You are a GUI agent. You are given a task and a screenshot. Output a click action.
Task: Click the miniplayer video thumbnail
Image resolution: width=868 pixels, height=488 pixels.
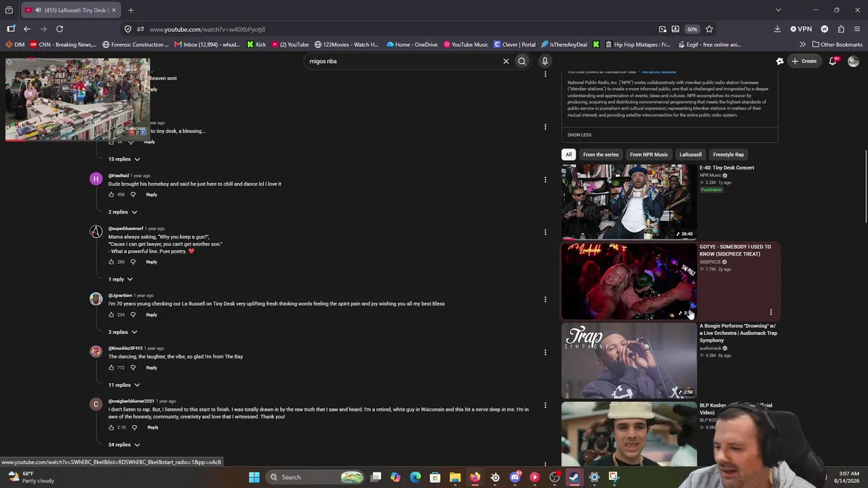click(77, 100)
